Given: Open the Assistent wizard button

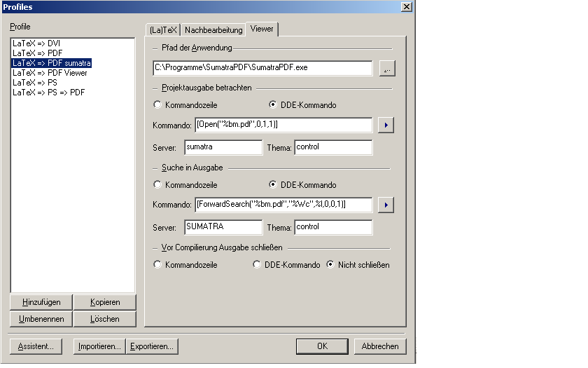Looking at the screenshot, I should (x=36, y=346).
